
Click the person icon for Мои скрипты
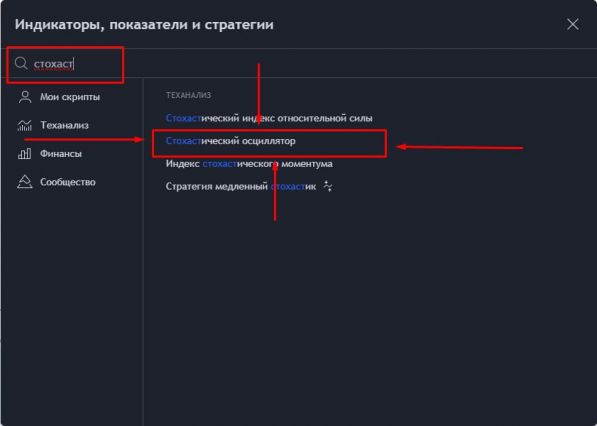pos(25,97)
